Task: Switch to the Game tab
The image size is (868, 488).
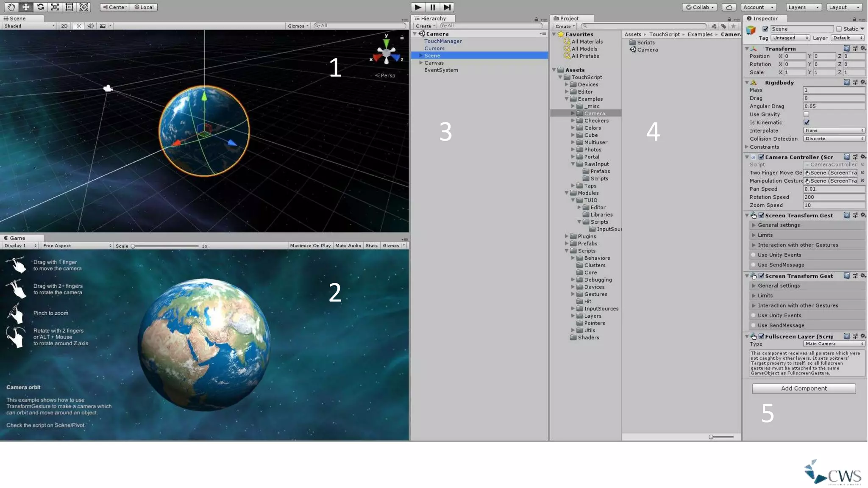Action: pyautogui.click(x=17, y=238)
